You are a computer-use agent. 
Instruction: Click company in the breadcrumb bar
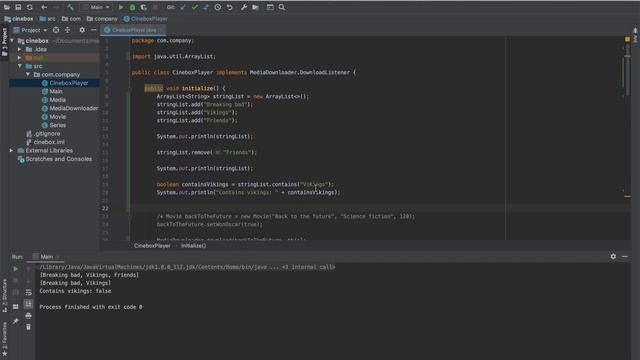(102, 19)
